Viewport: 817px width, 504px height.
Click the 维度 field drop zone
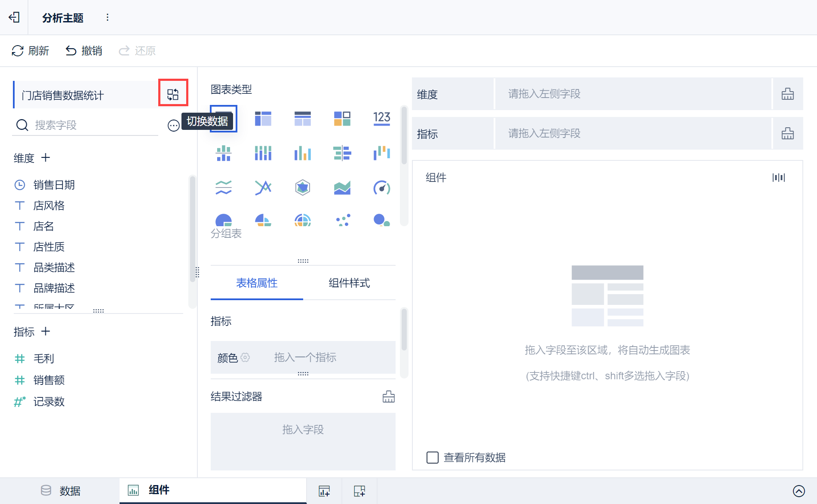[633, 94]
